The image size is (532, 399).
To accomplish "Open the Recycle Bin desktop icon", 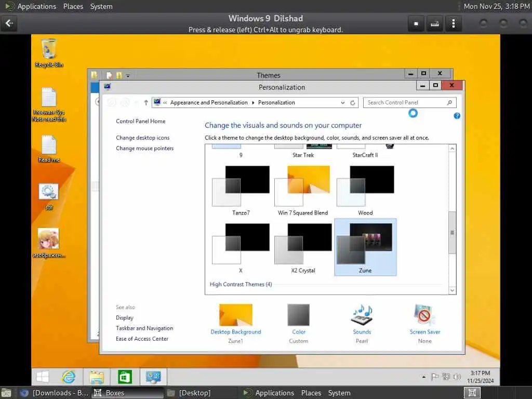I will pyautogui.click(x=49, y=52).
